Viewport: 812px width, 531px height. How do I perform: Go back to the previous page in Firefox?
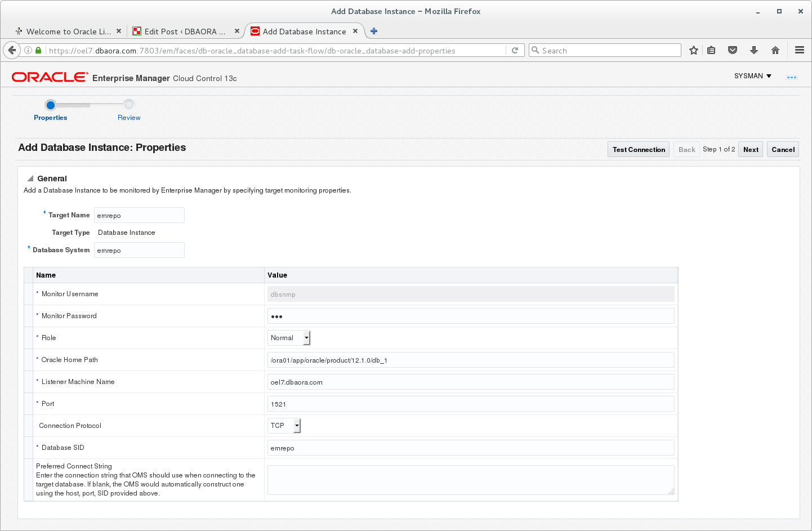(x=12, y=50)
